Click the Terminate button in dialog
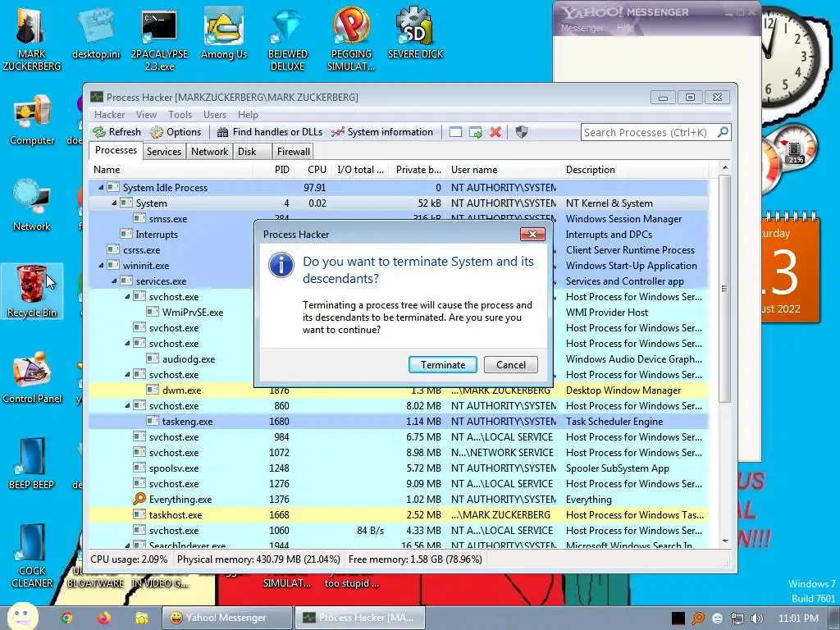Screen dimensions: 840x630 [x=442, y=365]
